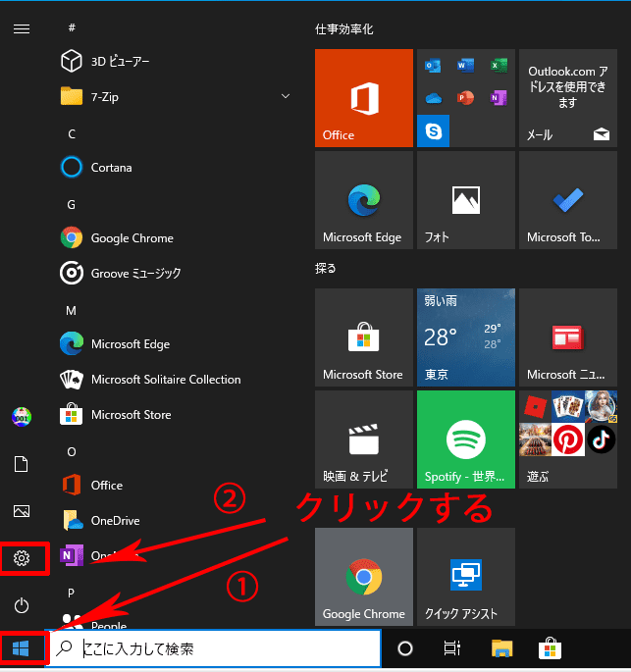The image size is (631, 672).
Task: Open the Spotify tile
Action: 465,439
